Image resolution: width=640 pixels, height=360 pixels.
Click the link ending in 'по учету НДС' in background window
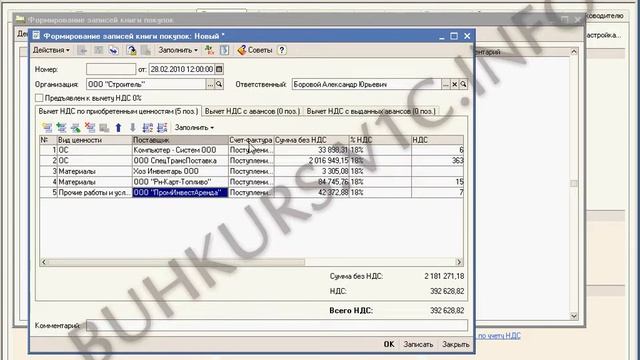[499, 336]
